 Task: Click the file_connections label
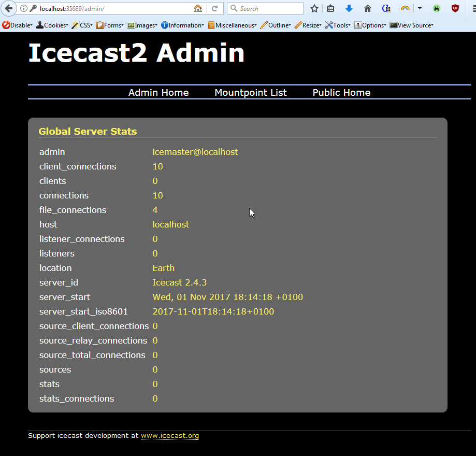point(73,210)
